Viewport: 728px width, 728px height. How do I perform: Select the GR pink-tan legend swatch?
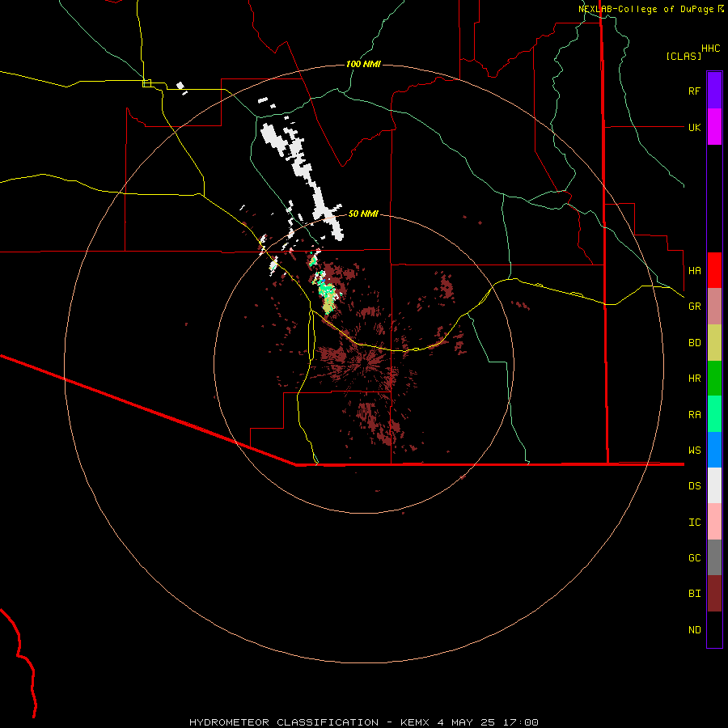click(x=714, y=307)
